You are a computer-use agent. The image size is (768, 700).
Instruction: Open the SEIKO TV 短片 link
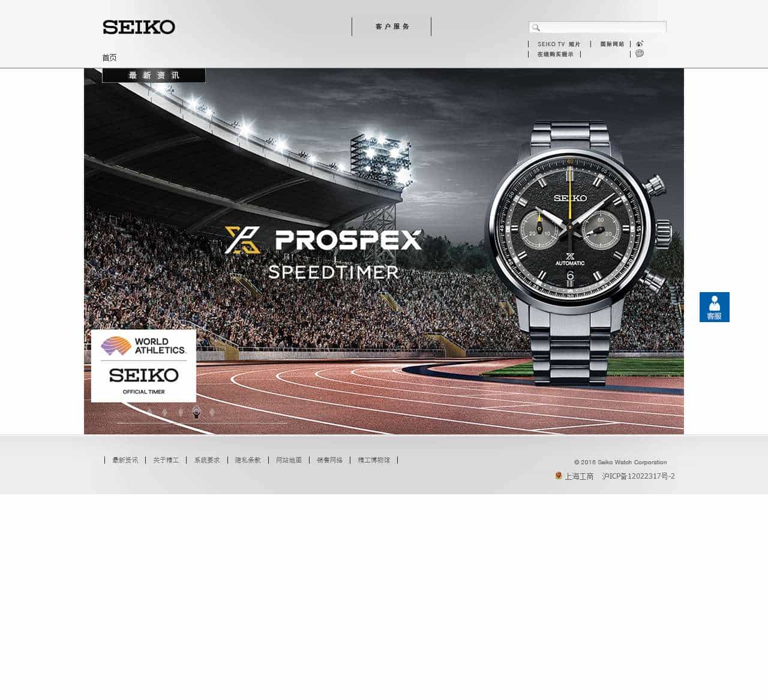pyautogui.click(x=559, y=44)
